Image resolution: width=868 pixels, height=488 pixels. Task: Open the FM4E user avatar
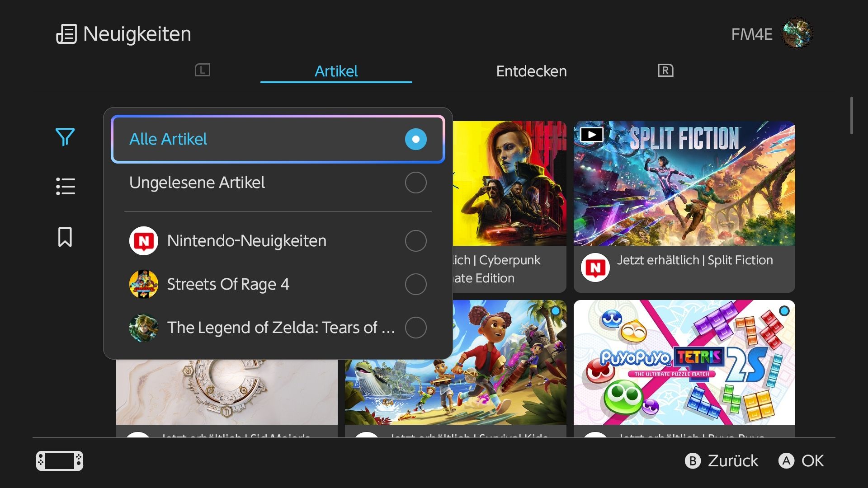click(x=797, y=33)
